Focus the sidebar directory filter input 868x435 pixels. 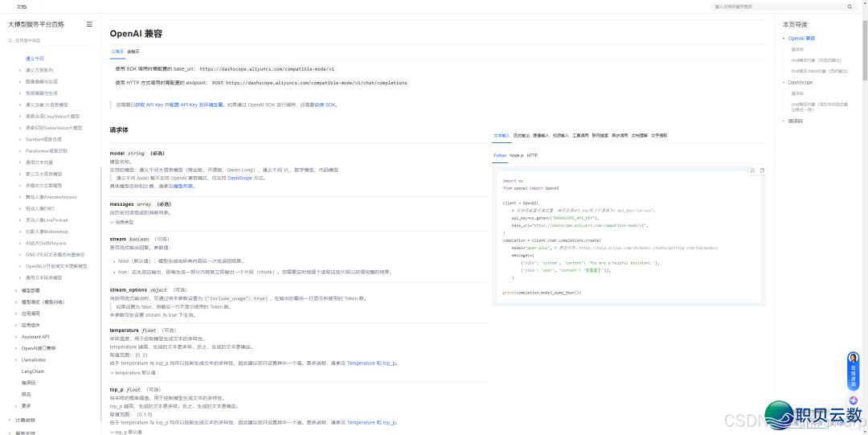point(52,40)
